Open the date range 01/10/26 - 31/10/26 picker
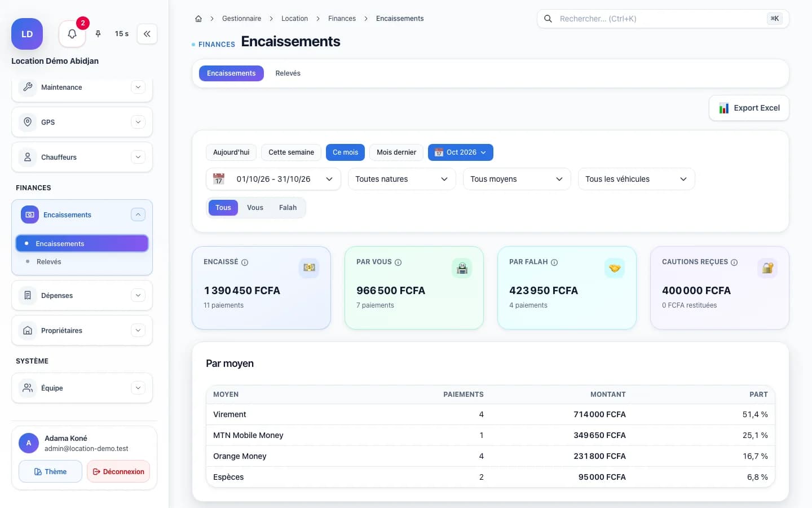This screenshot has width=812, height=508. point(273,179)
